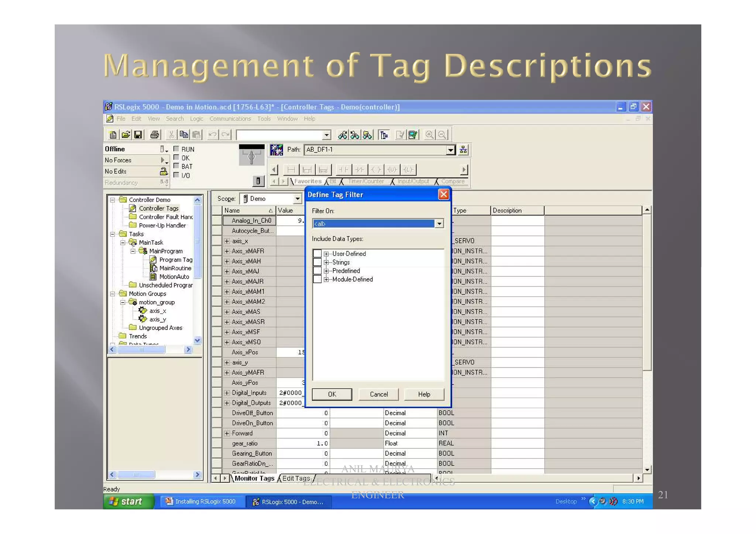The height and width of the screenshot is (534, 756).
Task: Switch to the Edit Tags tab
Action: point(296,478)
